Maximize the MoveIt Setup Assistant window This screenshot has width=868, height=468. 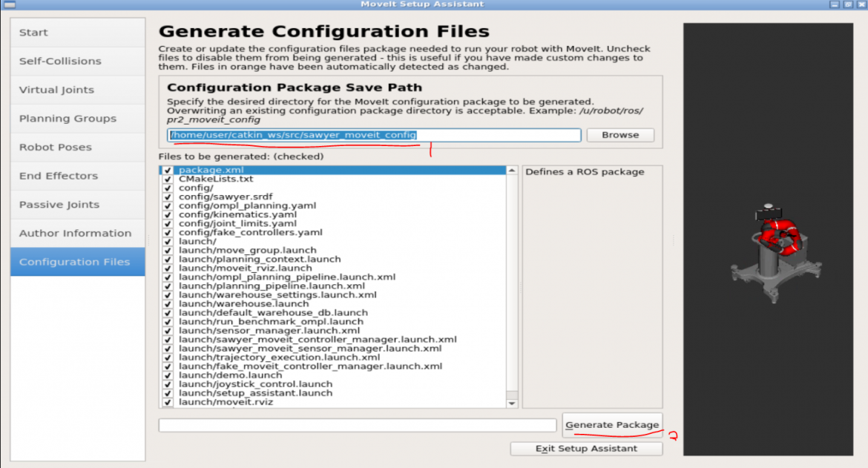point(848,4)
